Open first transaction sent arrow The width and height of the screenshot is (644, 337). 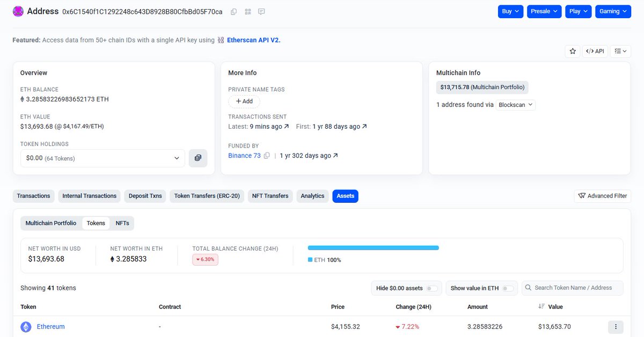[x=365, y=127]
